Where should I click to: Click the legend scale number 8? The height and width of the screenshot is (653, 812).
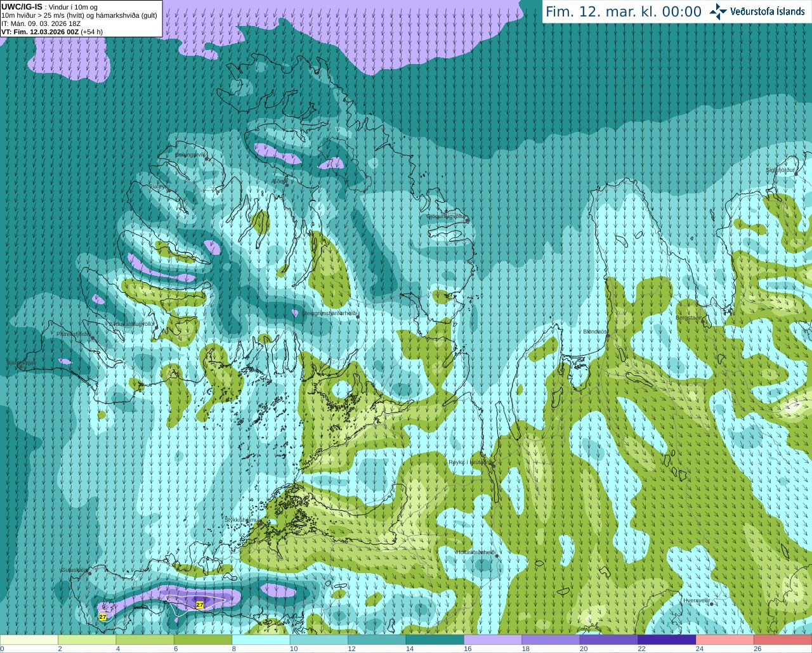pyautogui.click(x=234, y=649)
